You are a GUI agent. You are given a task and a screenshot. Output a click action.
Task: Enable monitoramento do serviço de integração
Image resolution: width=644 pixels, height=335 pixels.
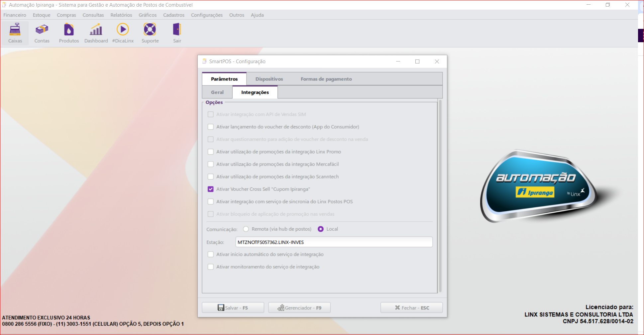[211, 267]
